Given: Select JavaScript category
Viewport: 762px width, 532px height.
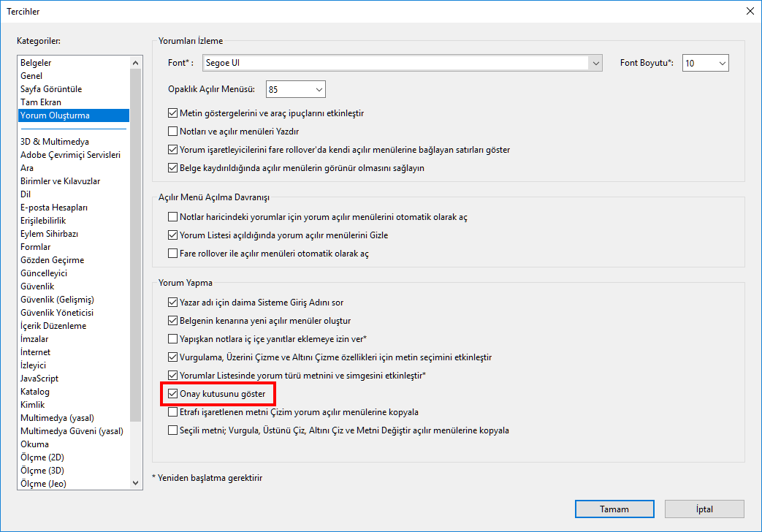Looking at the screenshot, I should [x=74, y=378].
